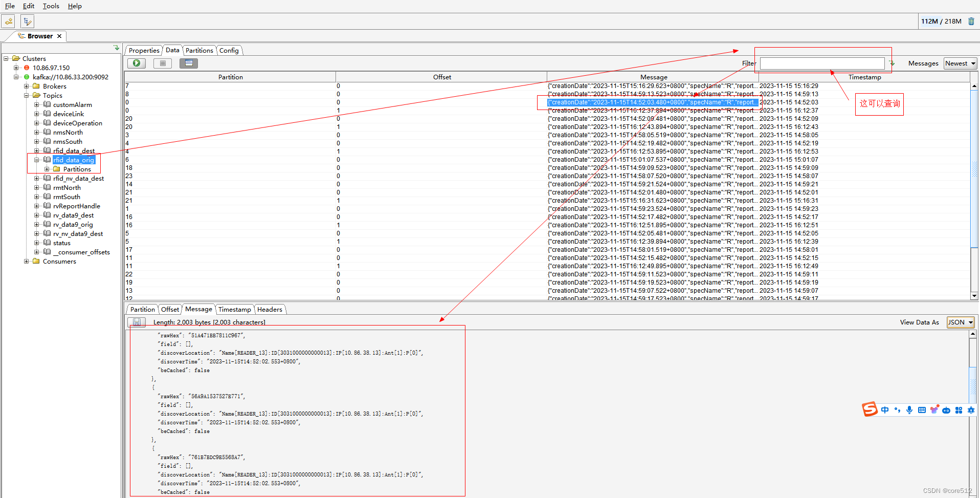Run garbage collection via trash can icon

click(971, 21)
